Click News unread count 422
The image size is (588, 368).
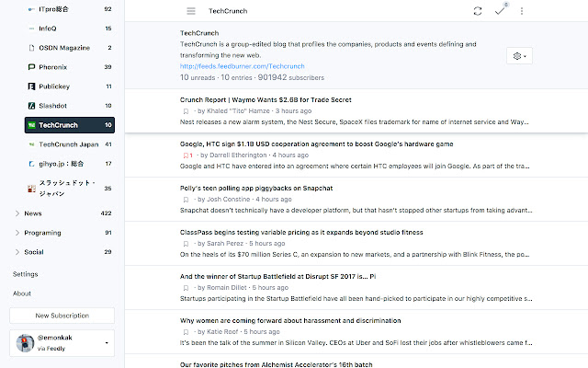(x=107, y=213)
